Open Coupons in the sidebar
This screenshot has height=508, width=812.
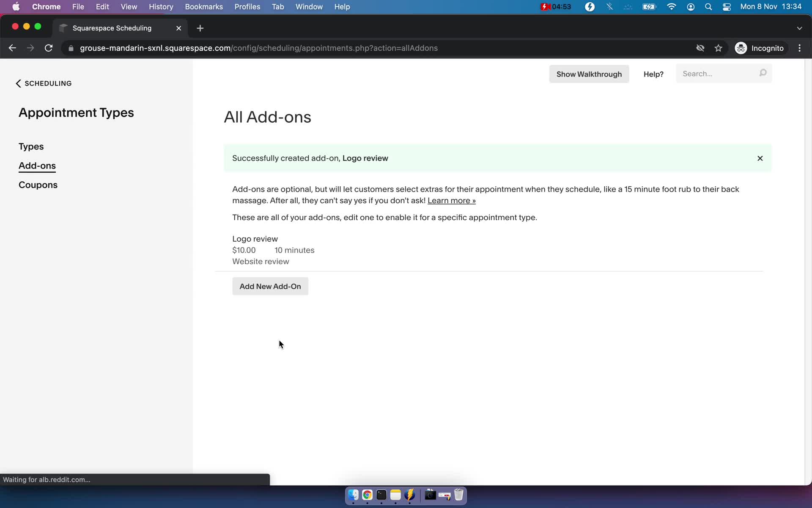38,185
